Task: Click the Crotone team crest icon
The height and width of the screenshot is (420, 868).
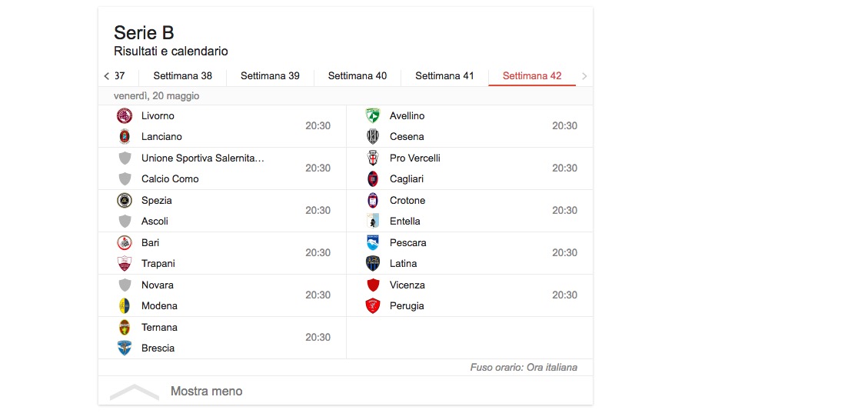Action: click(x=373, y=201)
